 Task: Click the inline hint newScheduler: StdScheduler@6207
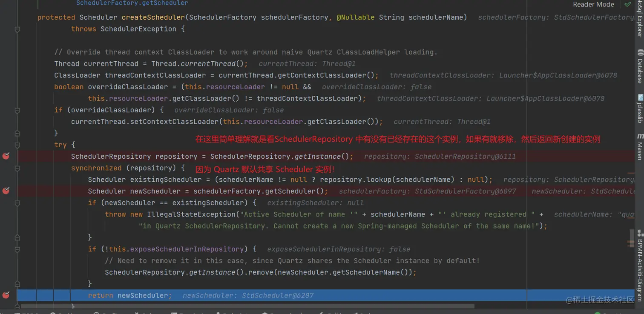(x=248, y=295)
